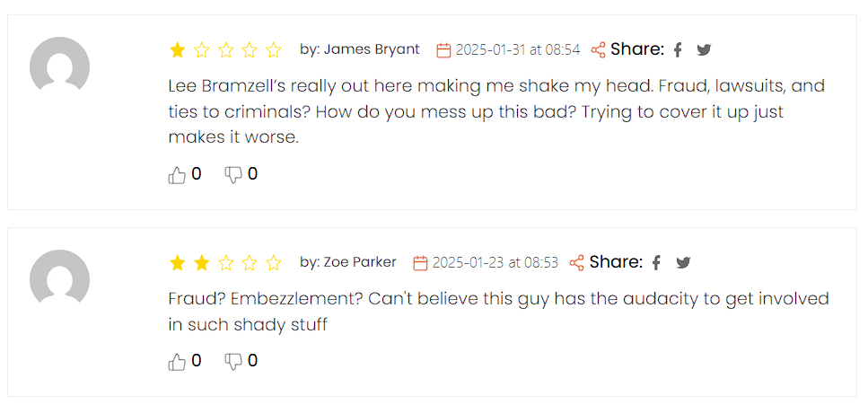Share Zoe Parker's review on Facebook
This screenshot has width=868, height=405.
656,262
